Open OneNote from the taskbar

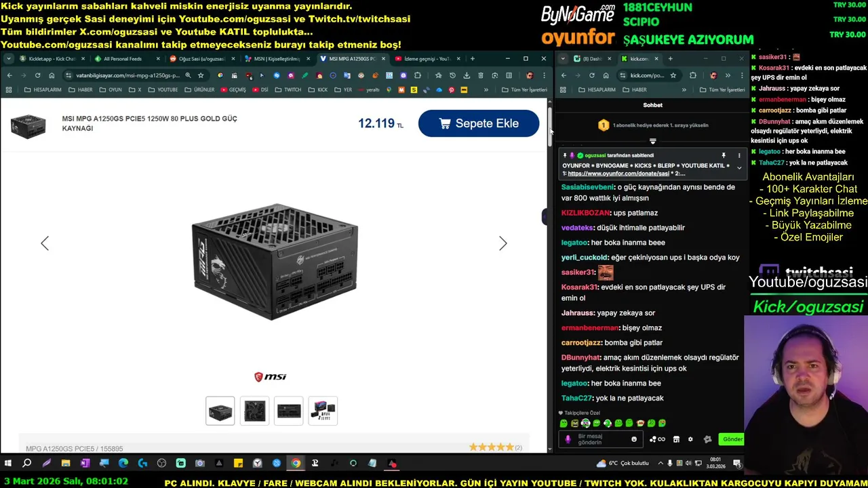85,464
